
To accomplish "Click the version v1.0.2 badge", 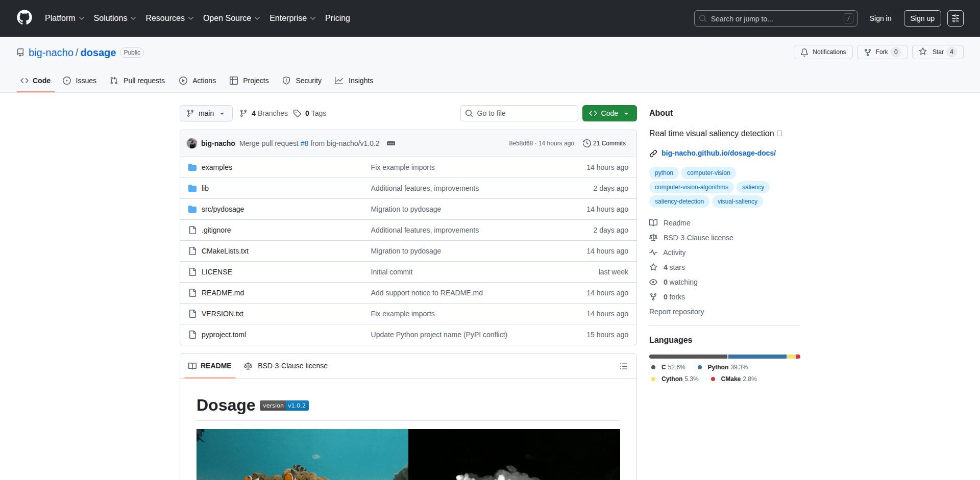I will [x=284, y=406].
